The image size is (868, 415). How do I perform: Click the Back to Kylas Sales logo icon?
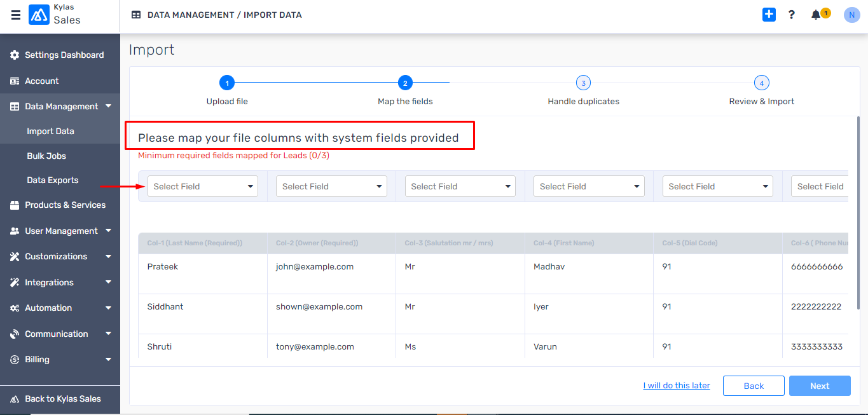pyautogui.click(x=15, y=399)
